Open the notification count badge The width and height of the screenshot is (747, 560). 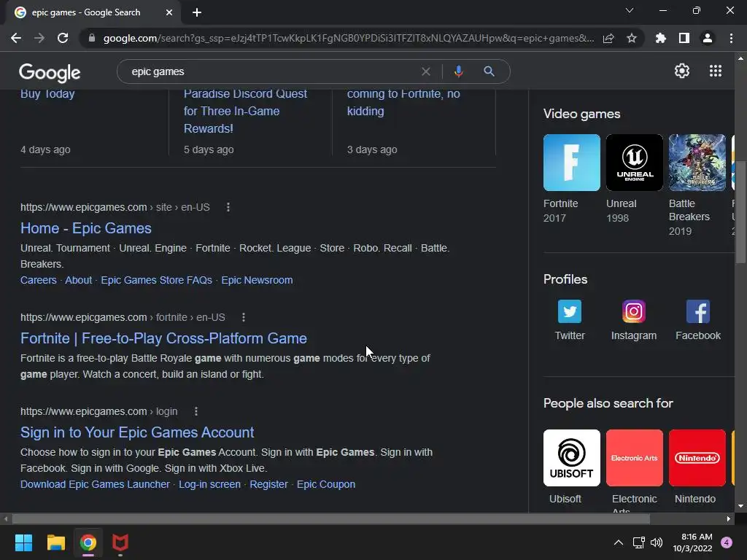[x=727, y=542]
